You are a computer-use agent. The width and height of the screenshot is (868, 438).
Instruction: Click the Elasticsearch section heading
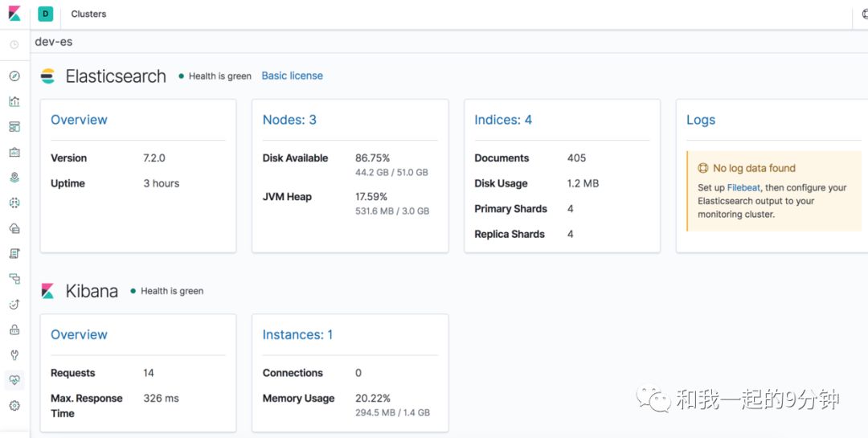[116, 76]
